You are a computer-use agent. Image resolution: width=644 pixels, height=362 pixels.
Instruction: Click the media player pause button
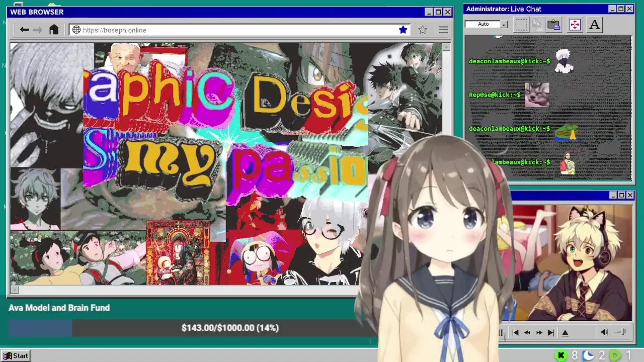pos(501,332)
